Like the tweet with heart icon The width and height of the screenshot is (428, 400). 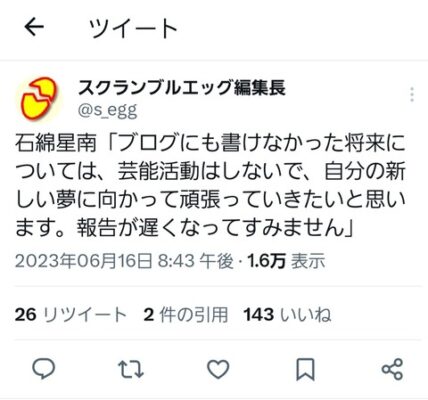(x=218, y=369)
